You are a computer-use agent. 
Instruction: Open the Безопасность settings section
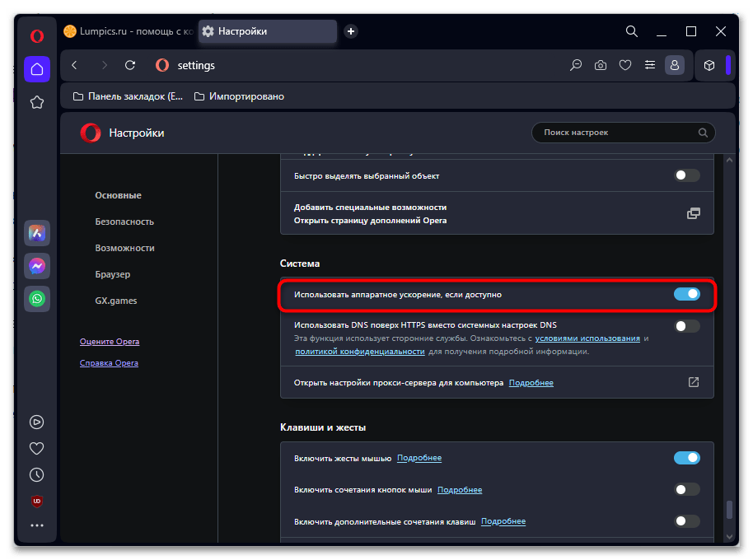tap(124, 222)
